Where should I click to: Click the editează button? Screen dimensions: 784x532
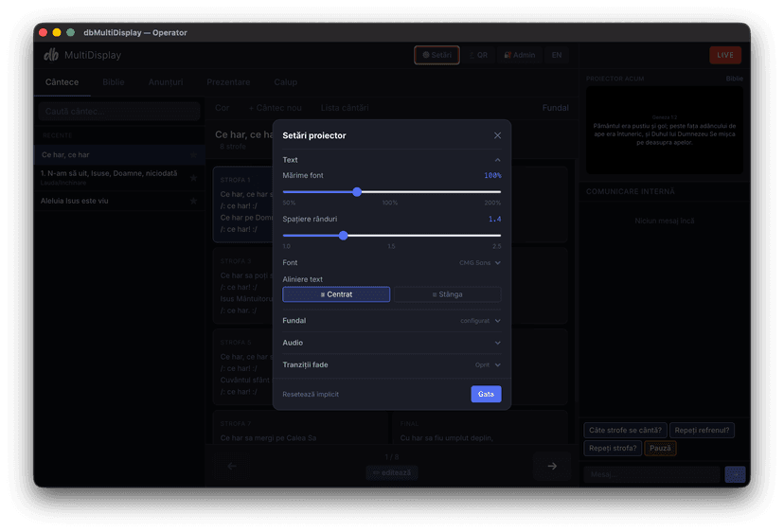[392, 472]
